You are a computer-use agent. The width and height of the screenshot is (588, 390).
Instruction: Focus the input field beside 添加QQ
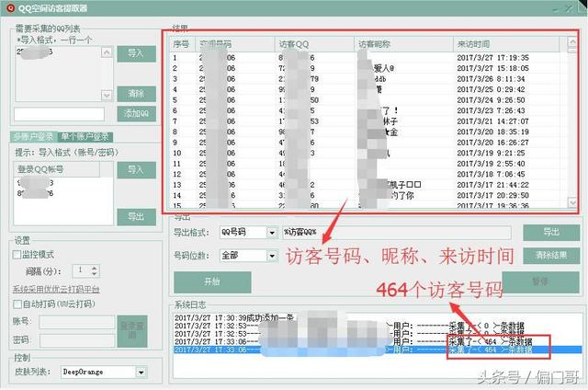pyautogui.click(x=59, y=114)
